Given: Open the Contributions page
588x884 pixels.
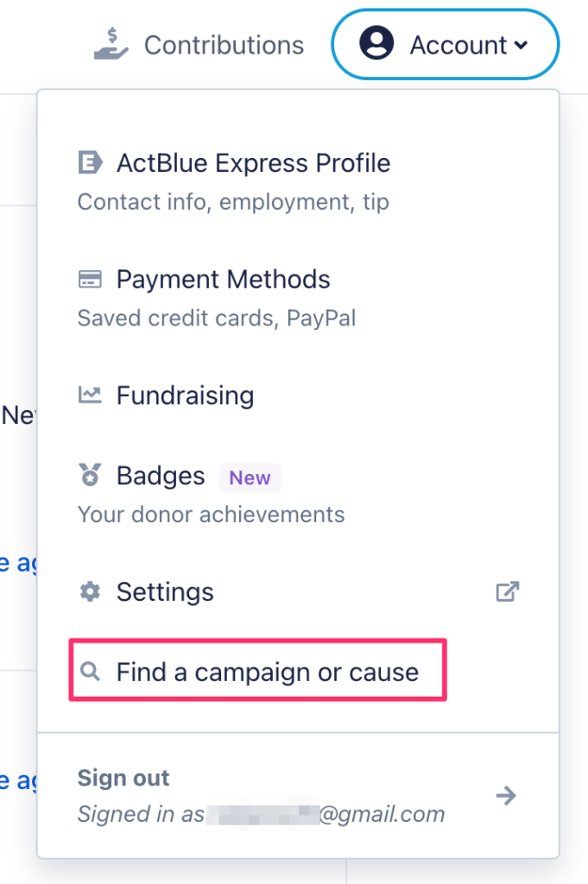Looking at the screenshot, I should (x=199, y=45).
